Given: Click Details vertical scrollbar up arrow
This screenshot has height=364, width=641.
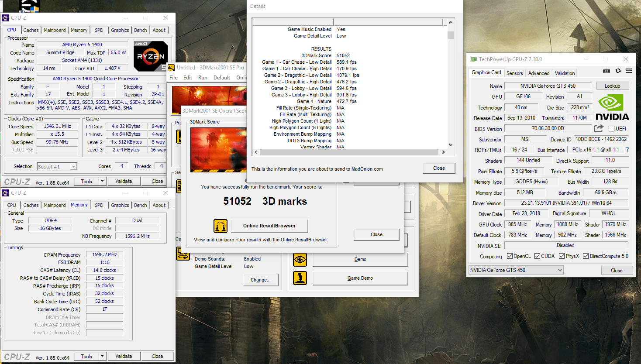Looking at the screenshot, I should (451, 22).
